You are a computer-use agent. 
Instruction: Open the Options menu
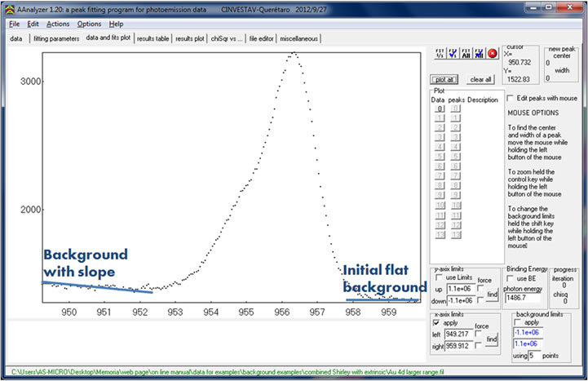coord(89,24)
